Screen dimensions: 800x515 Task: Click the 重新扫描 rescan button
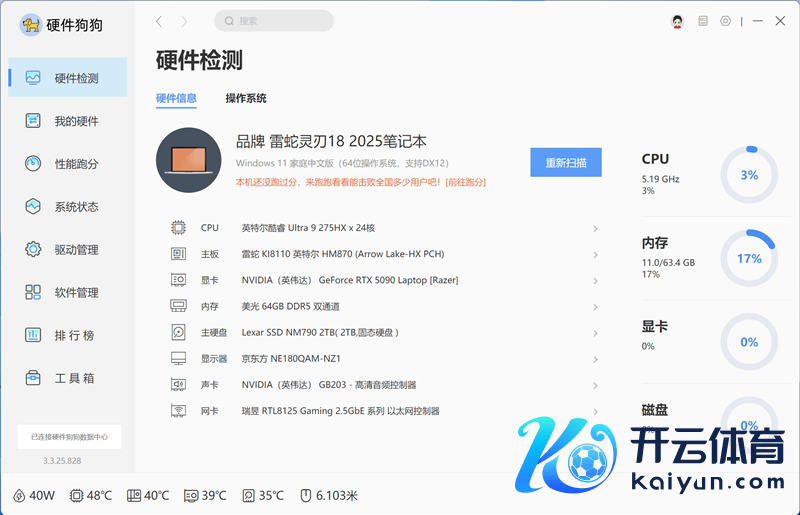point(565,163)
